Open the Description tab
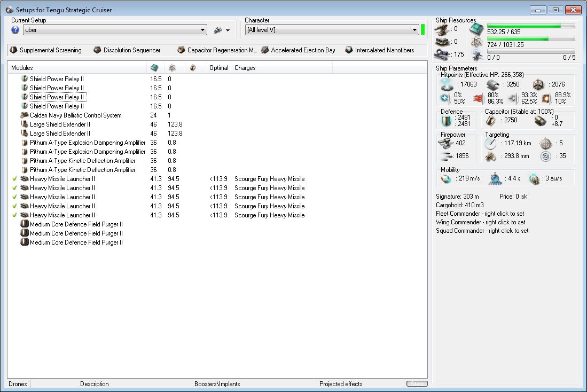Image resolution: width=587 pixels, height=392 pixels. coord(95,384)
